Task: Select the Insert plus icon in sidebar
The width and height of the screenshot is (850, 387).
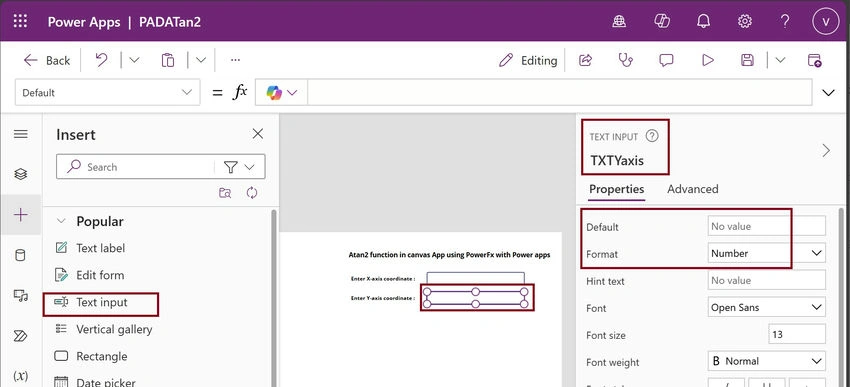Action: coord(21,215)
